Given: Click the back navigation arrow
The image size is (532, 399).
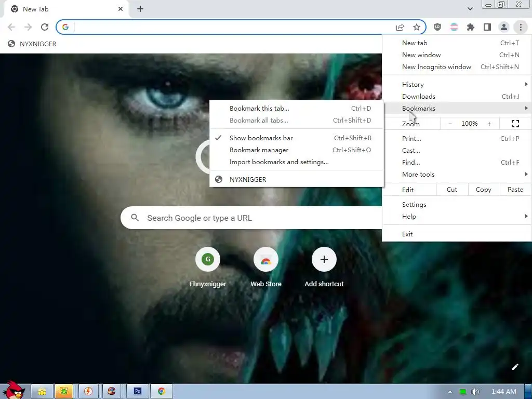Looking at the screenshot, I should tap(11, 27).
